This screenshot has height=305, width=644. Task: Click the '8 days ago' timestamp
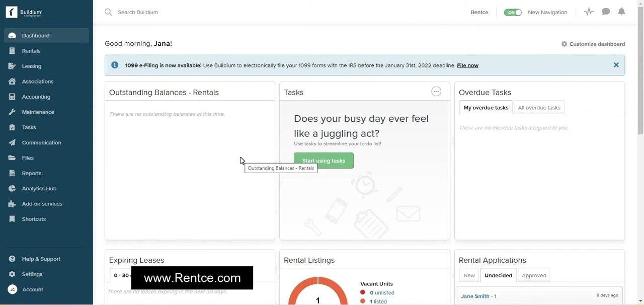coord(607,295)
